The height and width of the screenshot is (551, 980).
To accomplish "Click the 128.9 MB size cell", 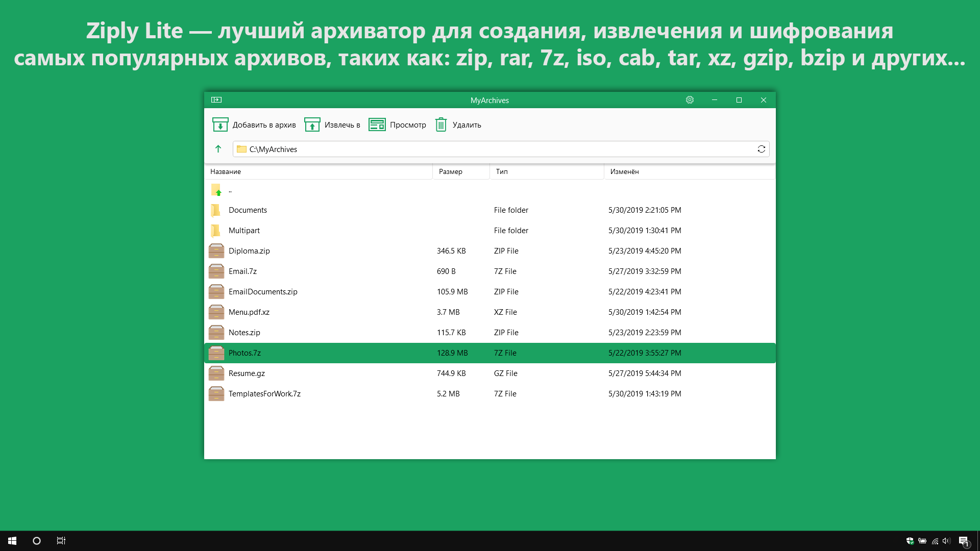I will click(452, 353).
